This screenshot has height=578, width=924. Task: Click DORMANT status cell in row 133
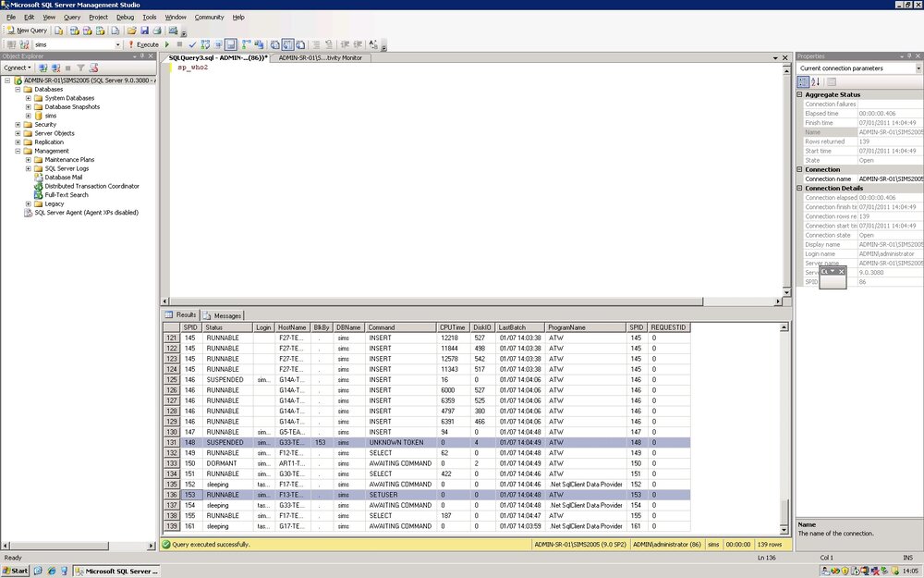tap(228, 463)
